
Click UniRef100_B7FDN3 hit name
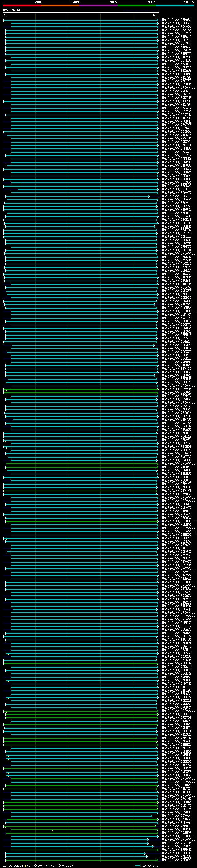pyautogui.click(x=176, y=850)
